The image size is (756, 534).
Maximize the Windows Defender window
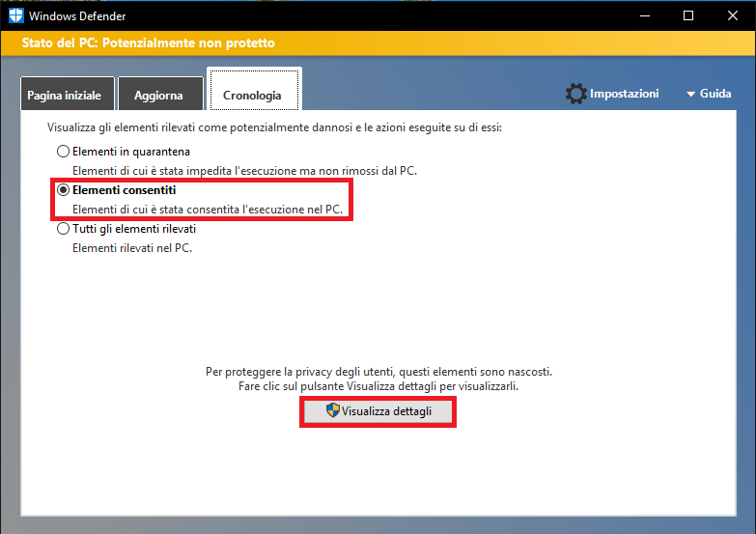pos(688,15)
